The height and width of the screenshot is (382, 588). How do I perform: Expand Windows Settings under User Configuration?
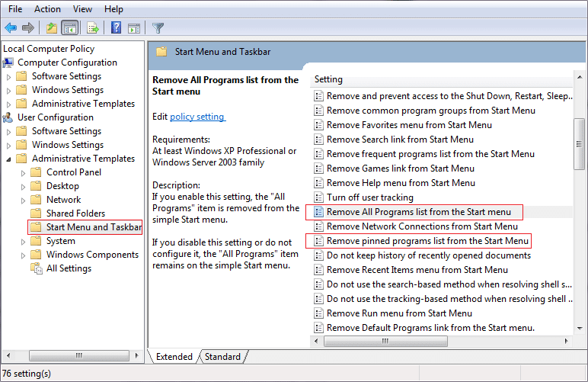pos(8,146)
